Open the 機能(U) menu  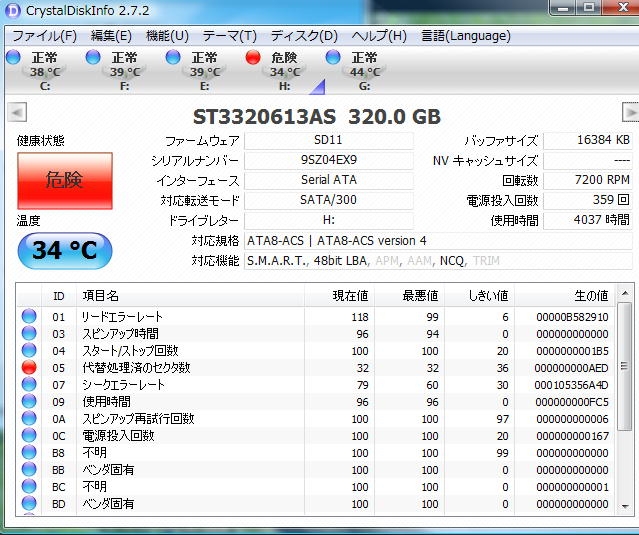point(166,36)
